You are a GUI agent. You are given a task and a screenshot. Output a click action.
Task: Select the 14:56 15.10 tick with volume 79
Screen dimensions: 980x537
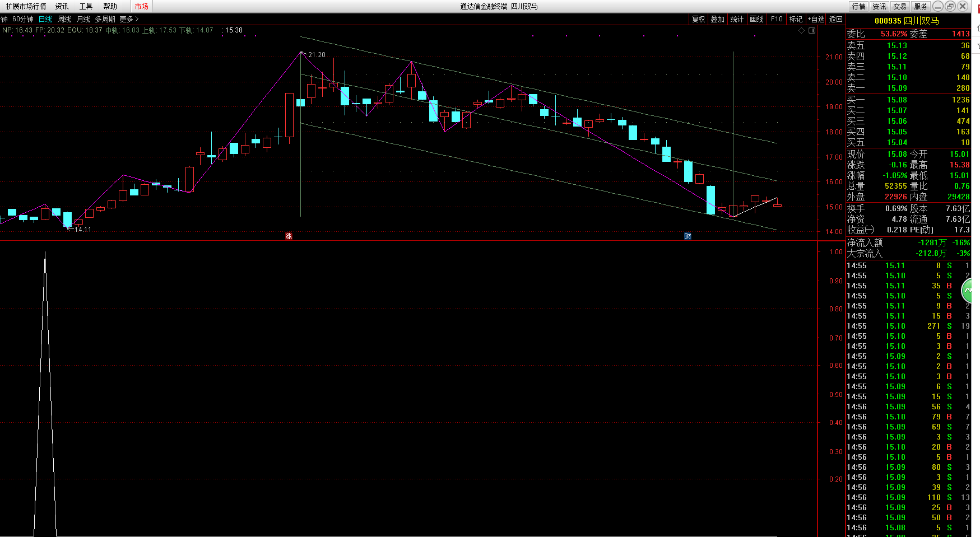908,417
